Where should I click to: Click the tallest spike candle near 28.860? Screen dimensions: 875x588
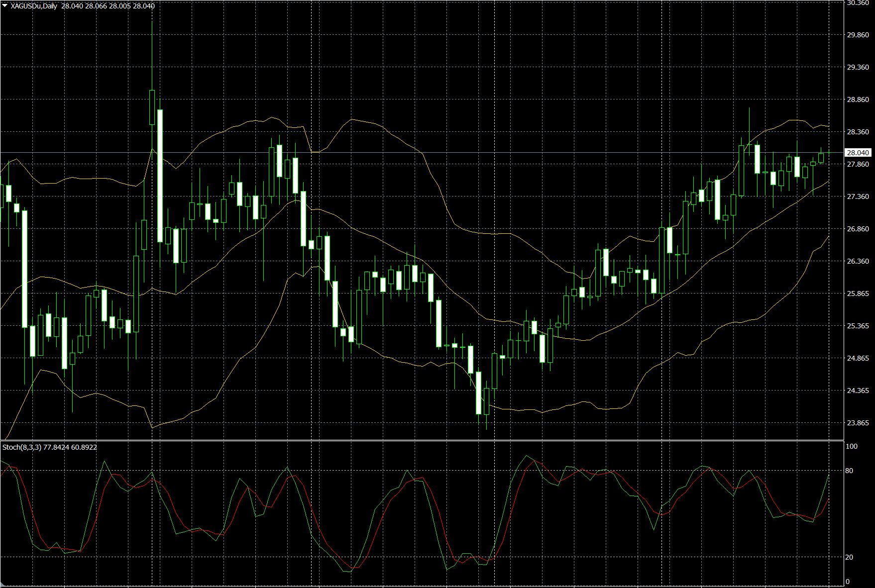(x=152, y=107)
